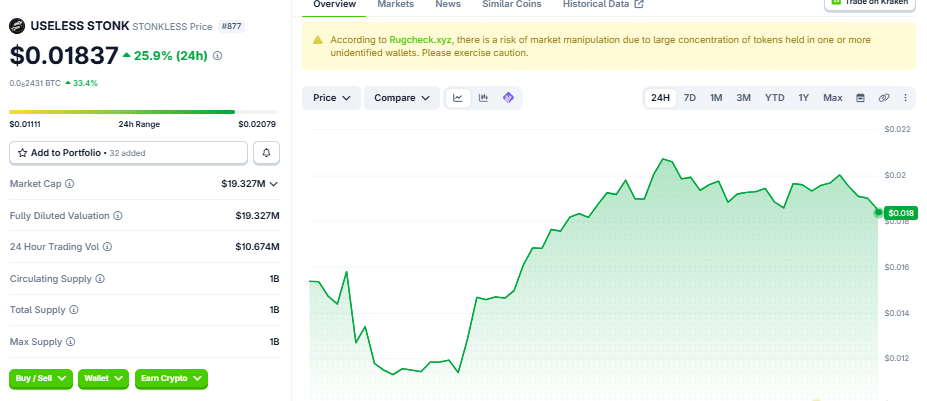Open Max Supply info icon

(x=70, y=342)
